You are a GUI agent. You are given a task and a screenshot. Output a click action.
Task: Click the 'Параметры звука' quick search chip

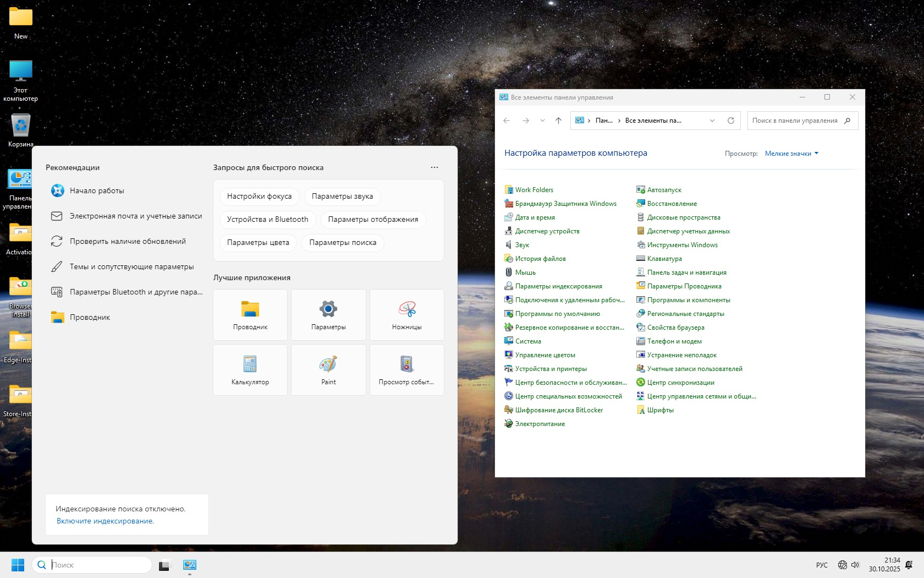(x=342, y=197)
